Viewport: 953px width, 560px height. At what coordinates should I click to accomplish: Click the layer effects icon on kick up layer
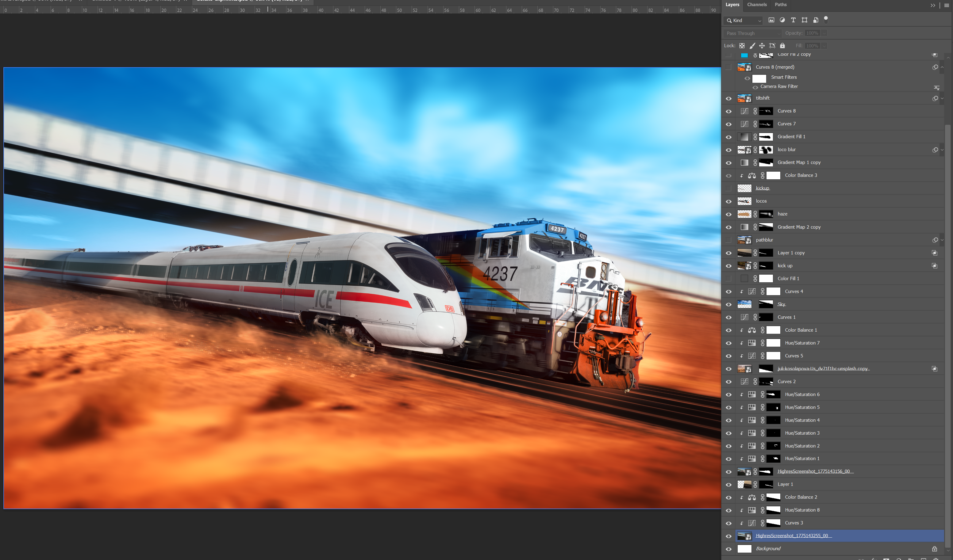(935, 266)
